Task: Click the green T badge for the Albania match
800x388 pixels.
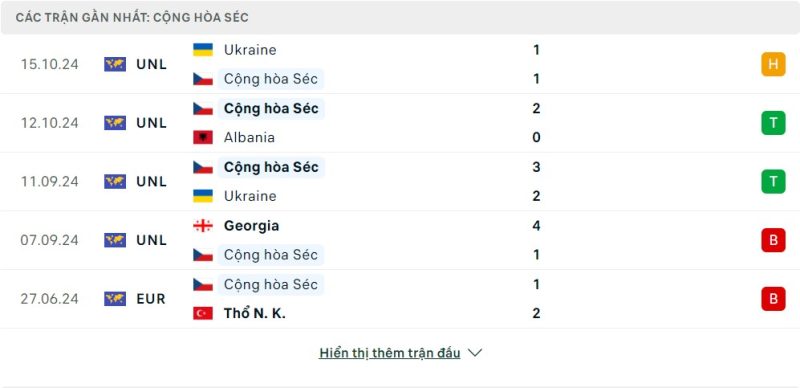Action: [773, 123]
